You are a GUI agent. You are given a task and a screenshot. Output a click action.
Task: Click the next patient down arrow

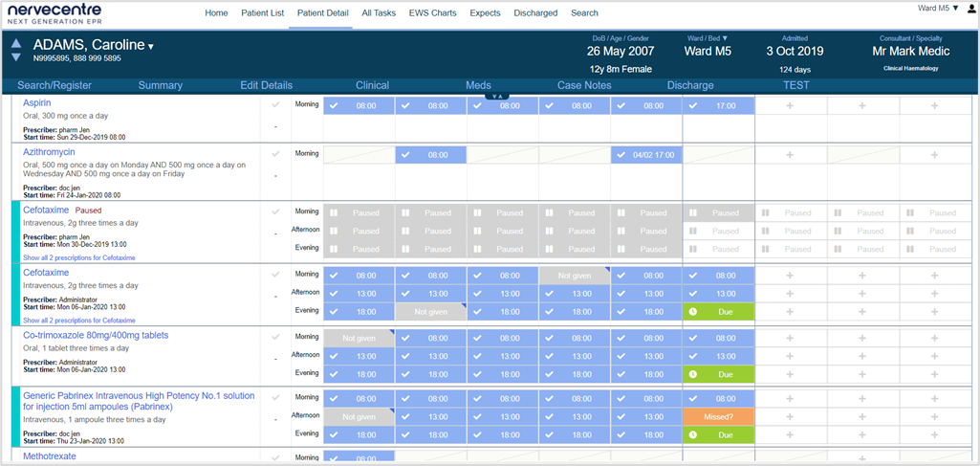[16, 58]
